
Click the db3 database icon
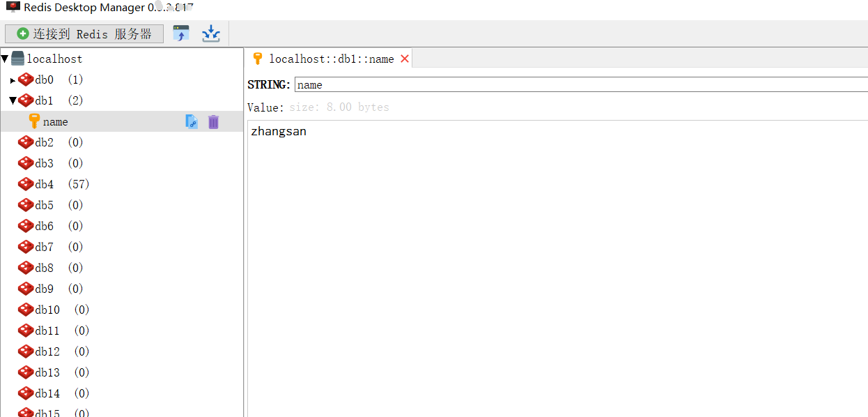click(x=26, y=163)
